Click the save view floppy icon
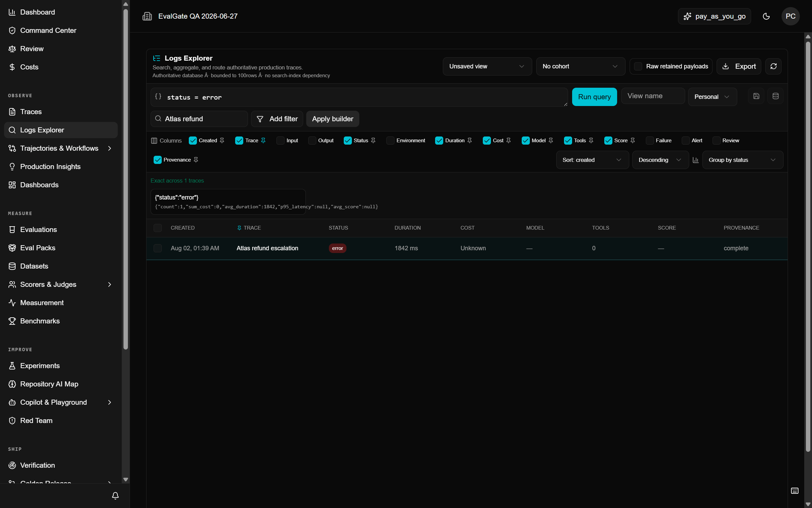This screenshot has width=812, height=508. (x=756, y=97)
